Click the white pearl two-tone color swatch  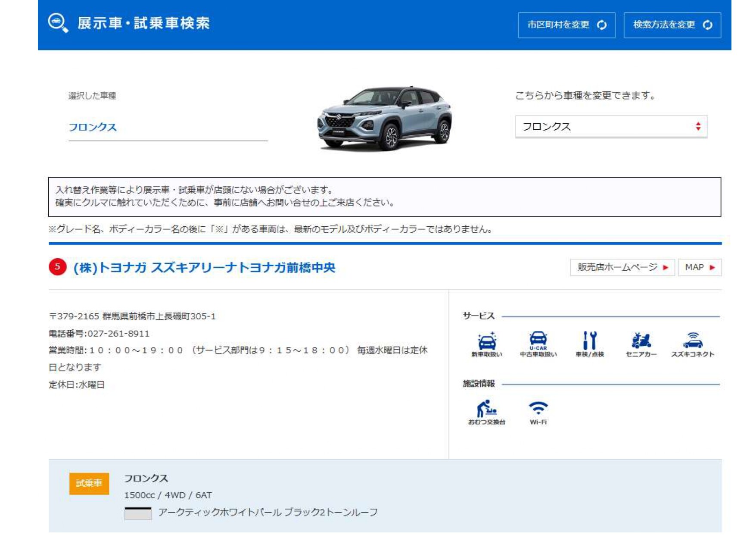138,513
